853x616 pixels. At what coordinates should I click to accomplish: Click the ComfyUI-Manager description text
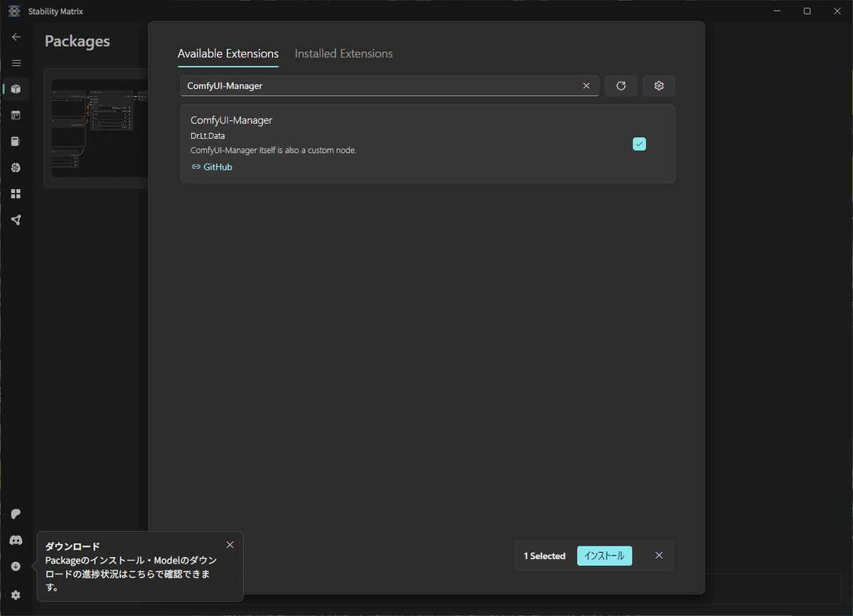coord(274,151)
